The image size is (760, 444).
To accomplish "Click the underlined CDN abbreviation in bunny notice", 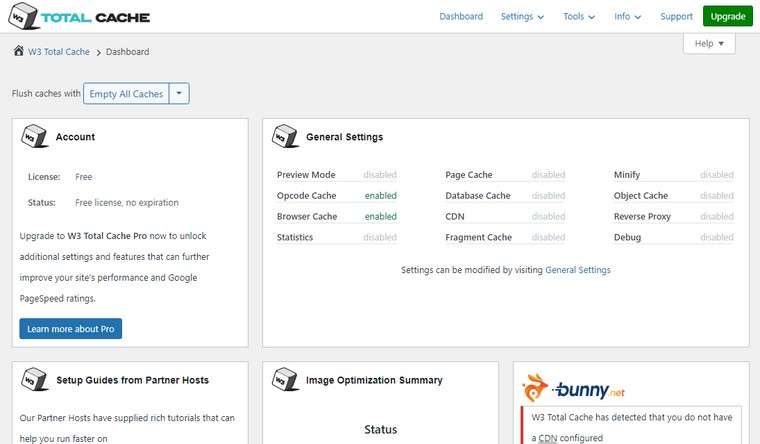I will click(548, 438).
